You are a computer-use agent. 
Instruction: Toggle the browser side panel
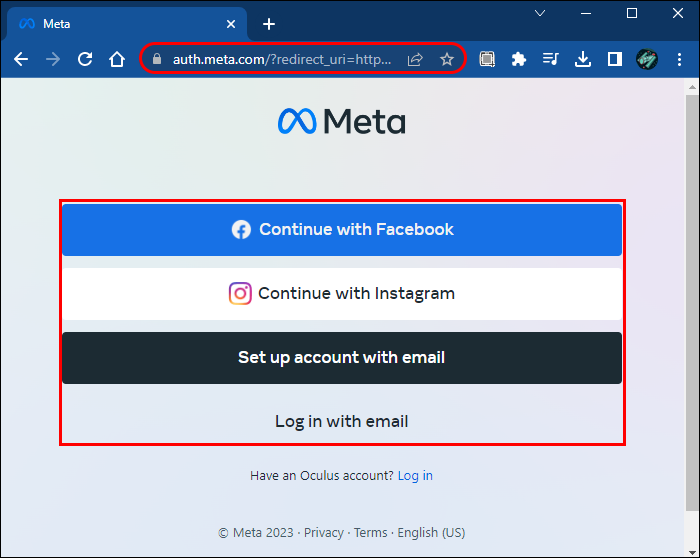coord(615,59)
